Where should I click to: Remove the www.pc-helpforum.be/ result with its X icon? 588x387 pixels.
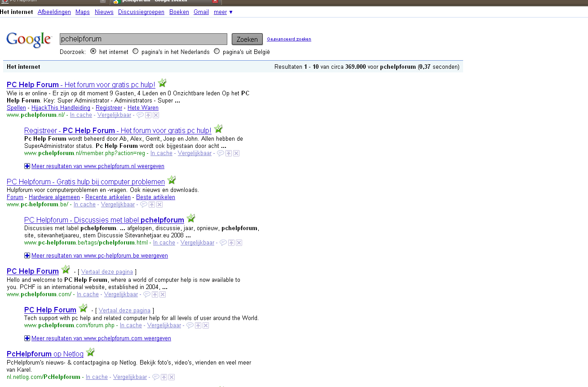pos(159,205)
